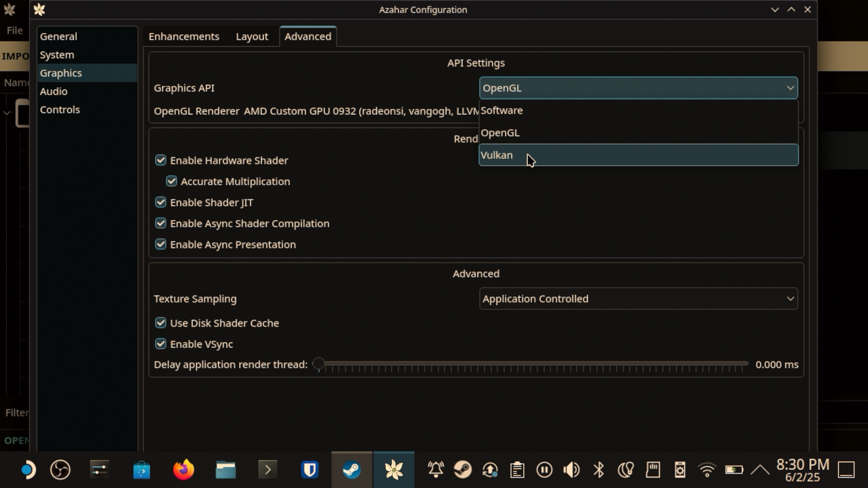Open Controls settings category
The height and width of the screenshot is (488, 868).
pos(87,109)
